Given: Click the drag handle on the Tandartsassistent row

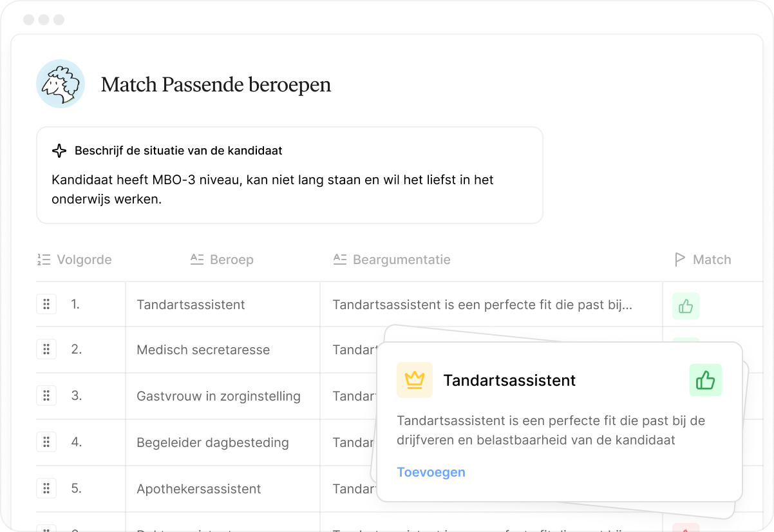Looking at the screenshot, I should point(46,304).
